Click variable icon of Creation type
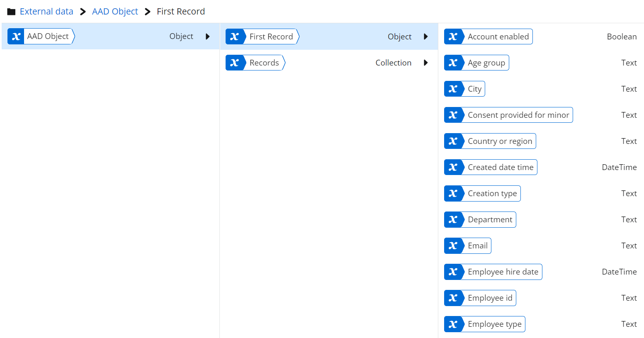644x338 pixels. tap(453, 193)
